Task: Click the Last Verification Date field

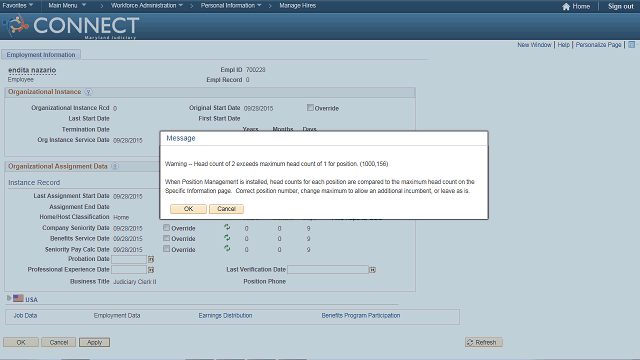Action: coord(328,270)
